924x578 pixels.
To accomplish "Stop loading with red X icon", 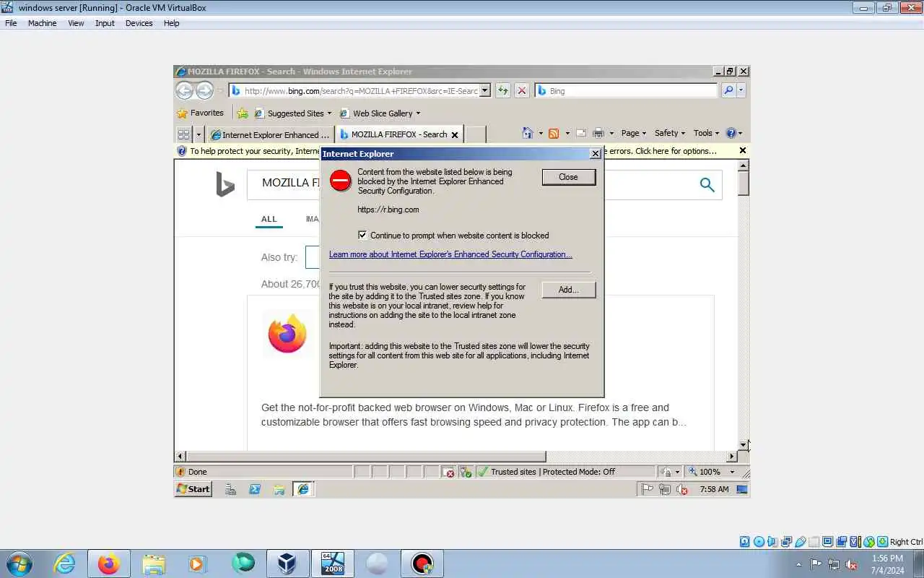I will click(521, 90).
